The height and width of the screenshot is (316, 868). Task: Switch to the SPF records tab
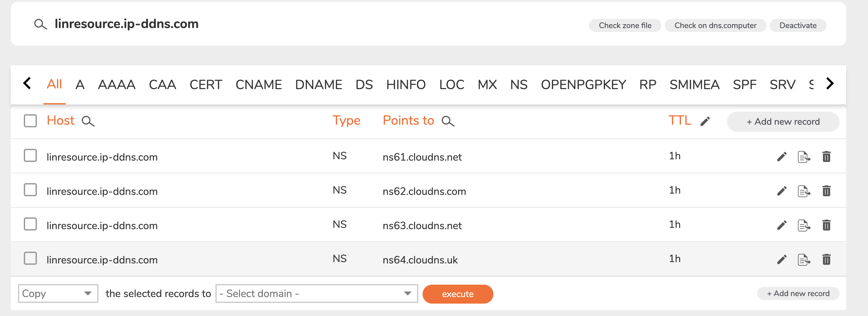[x=745, y=85]
